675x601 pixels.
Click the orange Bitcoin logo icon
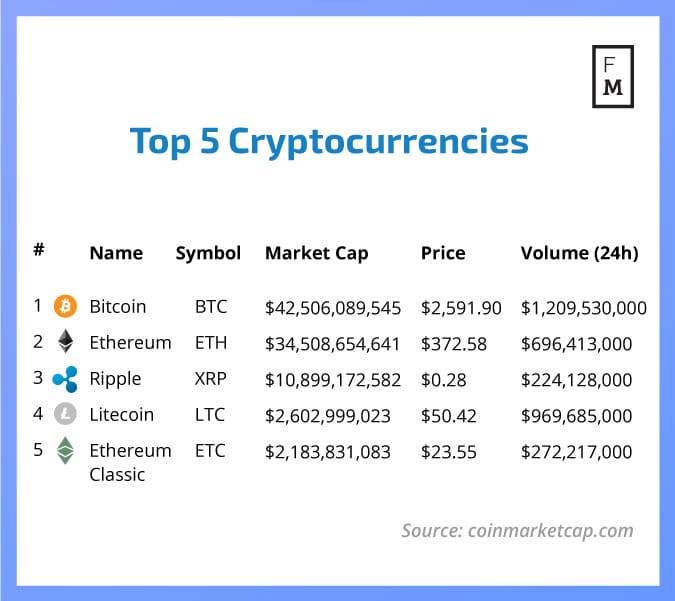[65, 306]
